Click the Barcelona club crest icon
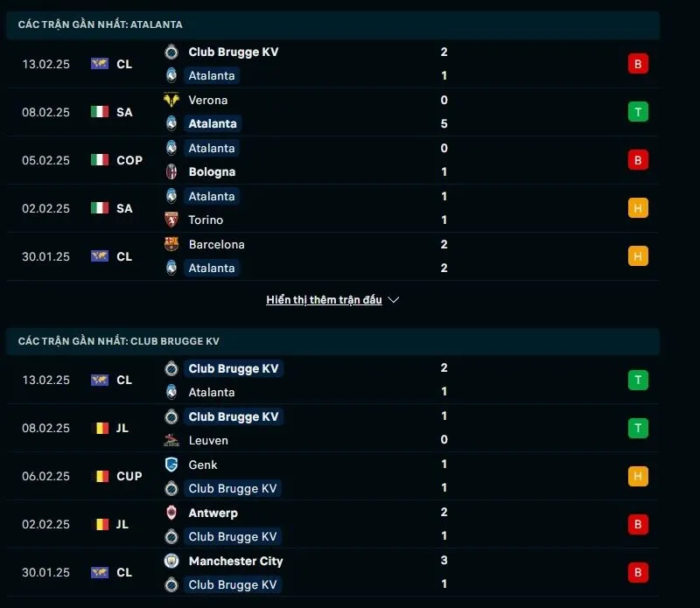The width and height of the screenshot is (700, 608). [x=171, y=244]
